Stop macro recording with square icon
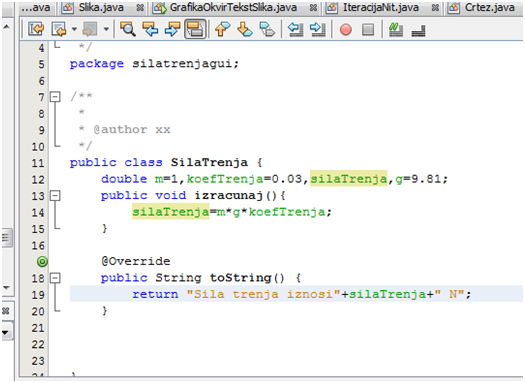 (368, 30)
